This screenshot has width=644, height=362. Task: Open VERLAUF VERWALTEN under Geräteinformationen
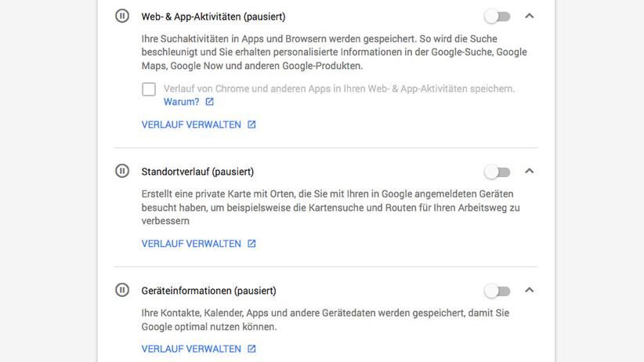(191, 349)
